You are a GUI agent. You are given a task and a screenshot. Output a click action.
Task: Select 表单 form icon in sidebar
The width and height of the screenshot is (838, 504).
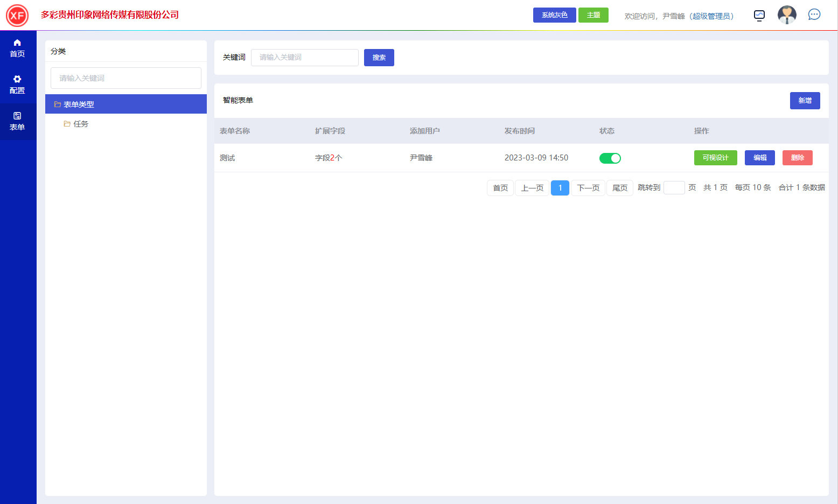17,121
